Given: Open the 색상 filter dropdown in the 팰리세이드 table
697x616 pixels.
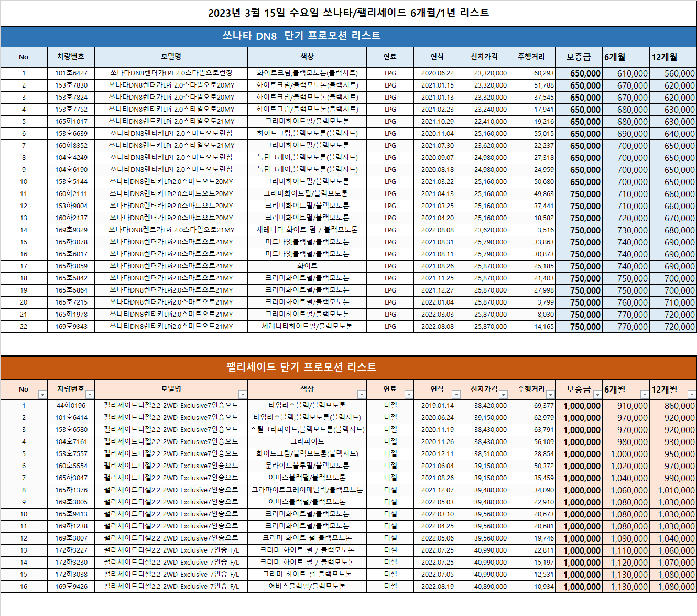Looking at the screenshot, I should (362, 395).
